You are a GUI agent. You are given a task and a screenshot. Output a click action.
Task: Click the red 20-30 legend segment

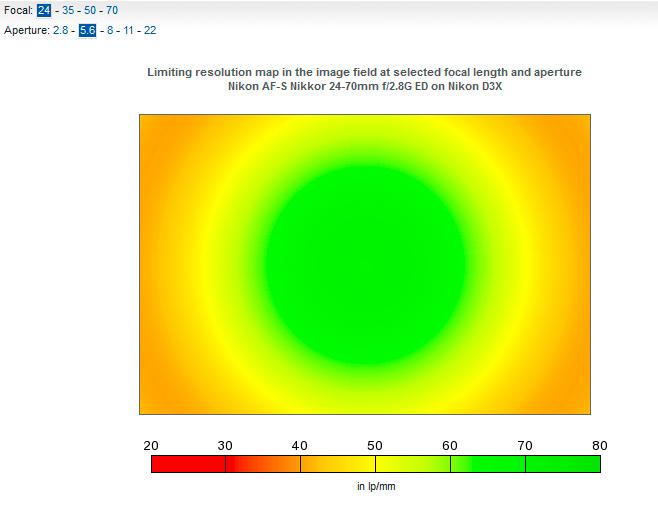pyautogui.click(x=188, y=464)
